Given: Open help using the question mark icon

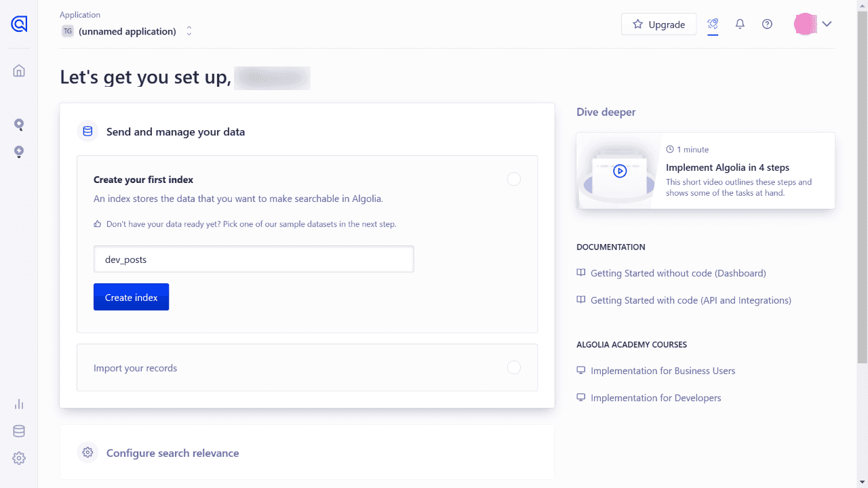Looking at the screenshot, I should click(x=767, y=24).
